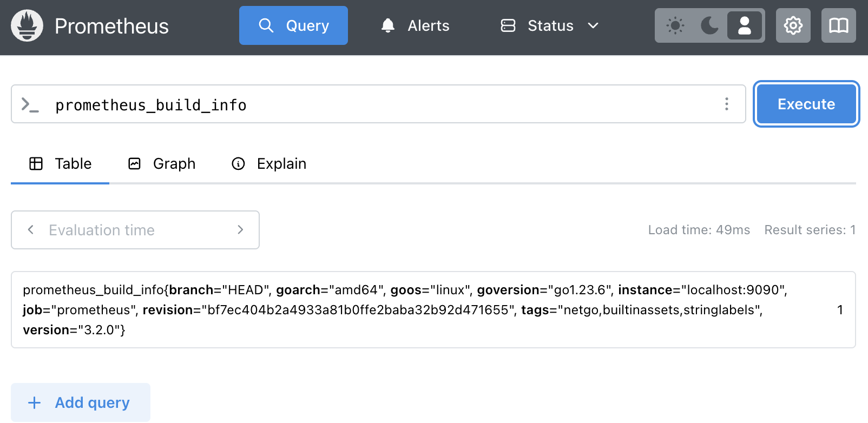Open documentation book icon
The height and width of the screenshot is (423, 868).
point(839,25)
